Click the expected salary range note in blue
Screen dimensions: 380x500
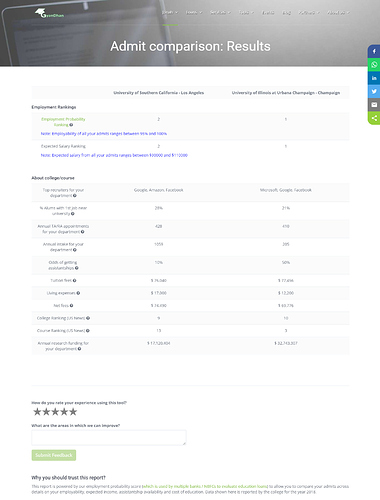pos(114,155)
